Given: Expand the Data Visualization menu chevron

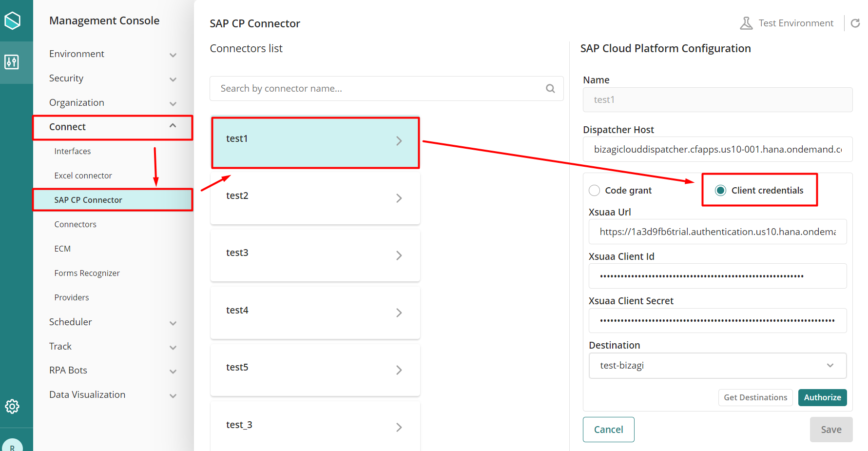Looking at the screenshot, I should [173, 396].
